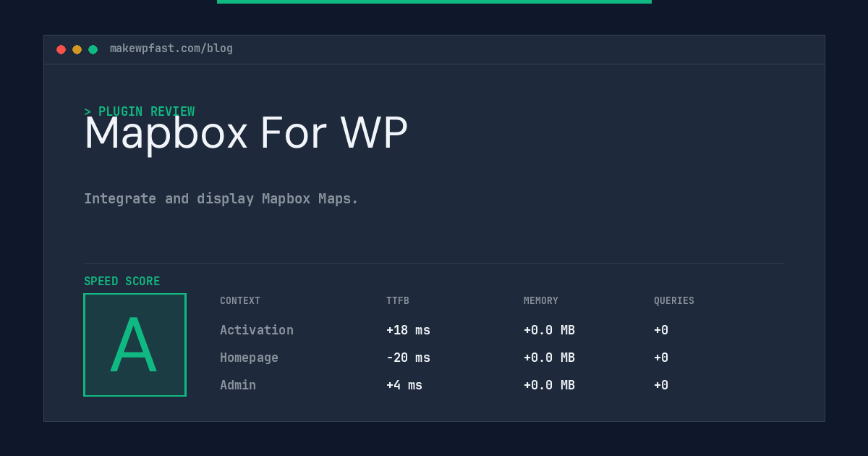Click the yellow minimize dot
The image size is (868, 456).
pos(77,49)
